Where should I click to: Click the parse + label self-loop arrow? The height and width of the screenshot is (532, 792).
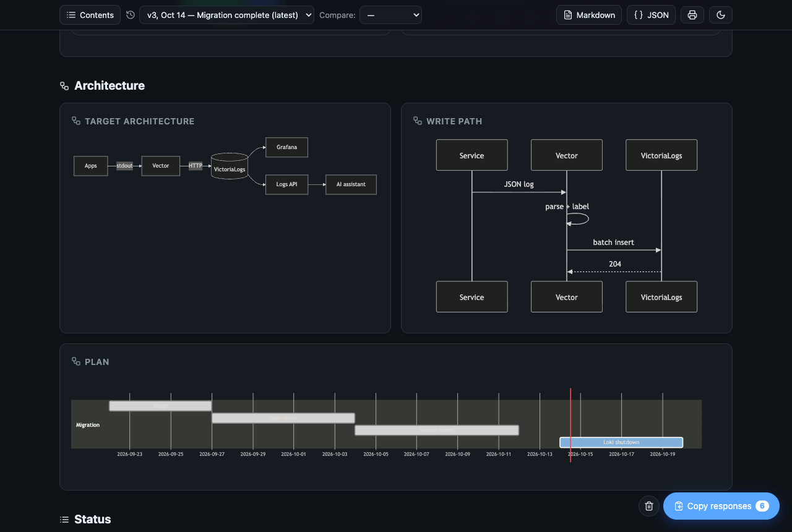coord(578,219)
